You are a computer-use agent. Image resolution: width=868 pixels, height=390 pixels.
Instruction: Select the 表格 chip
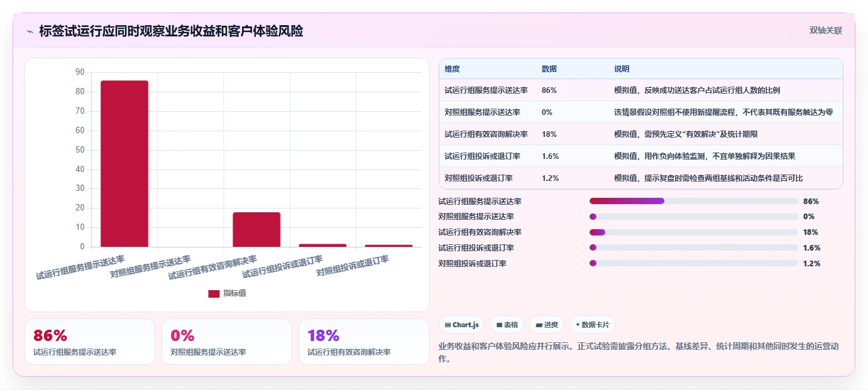click(507, 325)
